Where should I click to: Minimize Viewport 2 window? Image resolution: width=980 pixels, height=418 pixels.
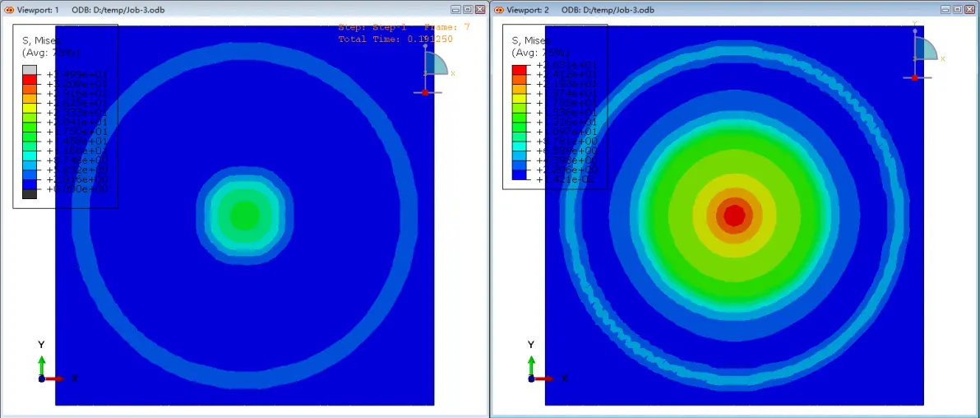click(x=946, y=9)
